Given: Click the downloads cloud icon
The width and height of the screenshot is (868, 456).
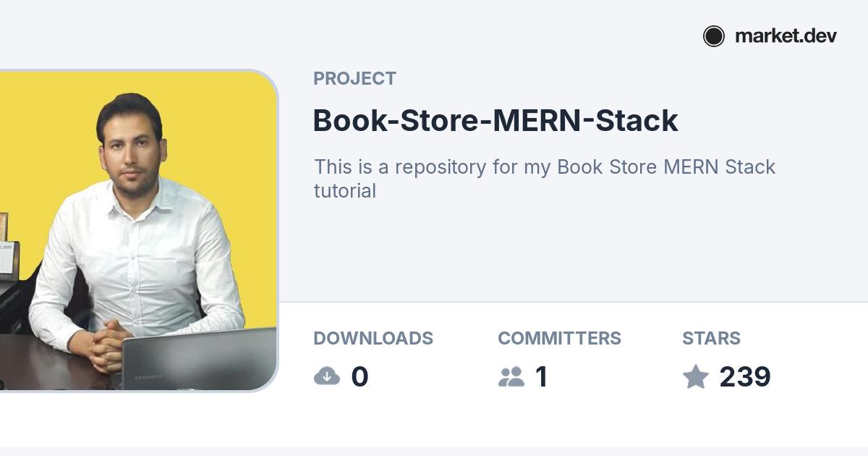Looking at the screenshot, I should point(327,376).
